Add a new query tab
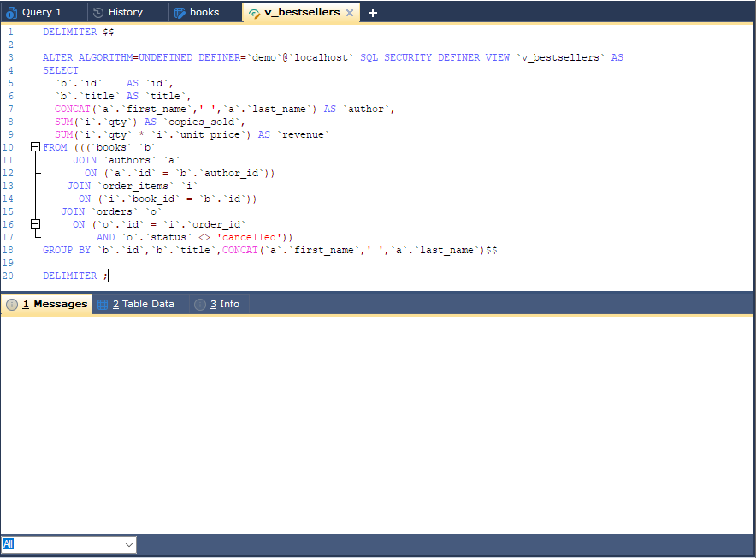 point(373,13)
